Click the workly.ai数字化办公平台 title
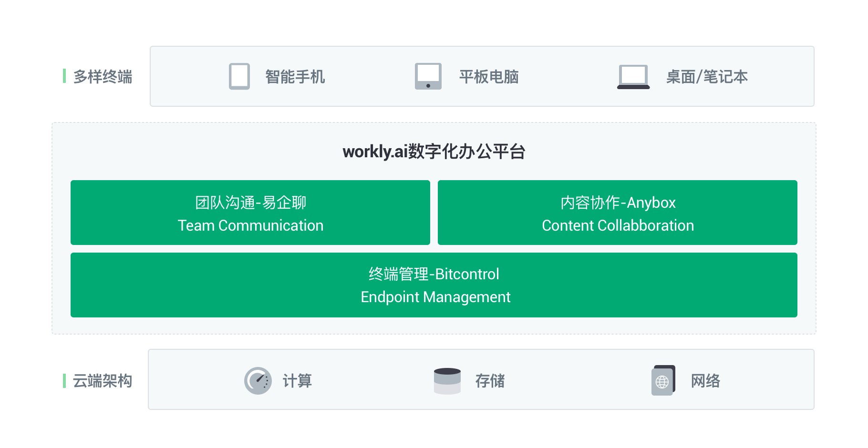This screenshot has width=868, height=448. pyautogui.click(x=434, y=152)
